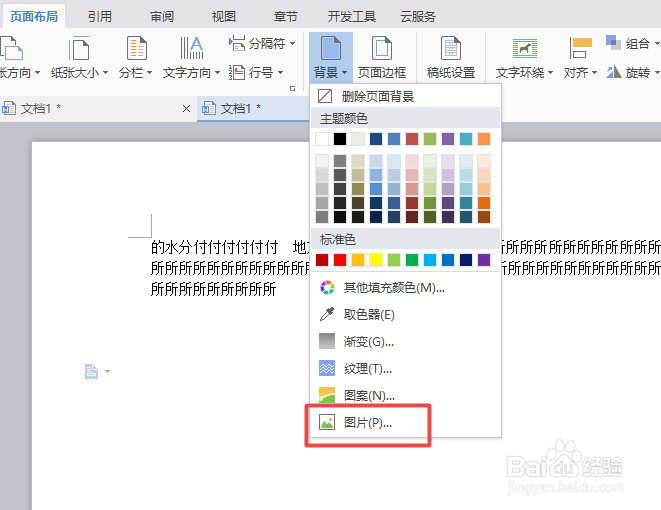Screen dimensions: 661x510
Task: Click the 行号 line numbers icon
Action: [x=237, y=72]
